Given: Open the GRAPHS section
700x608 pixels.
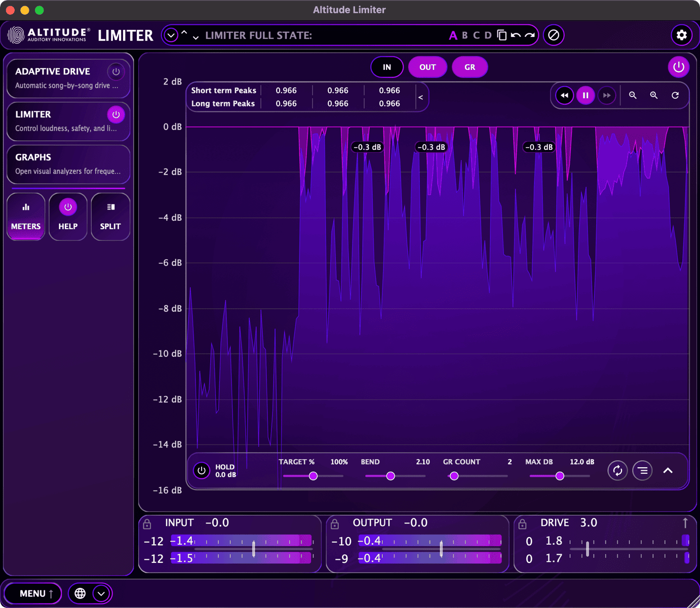Looking at the screenshot, I should point(68,164).
